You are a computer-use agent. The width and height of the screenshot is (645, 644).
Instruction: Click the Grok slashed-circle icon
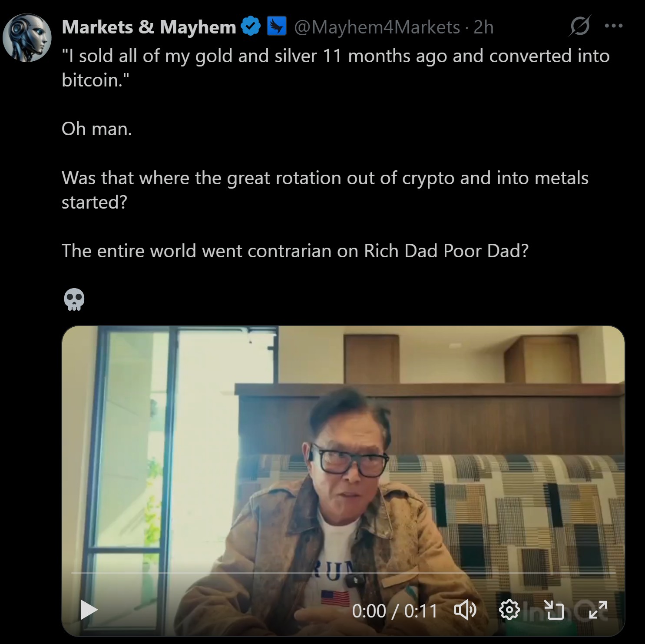(x=579, y=27)
